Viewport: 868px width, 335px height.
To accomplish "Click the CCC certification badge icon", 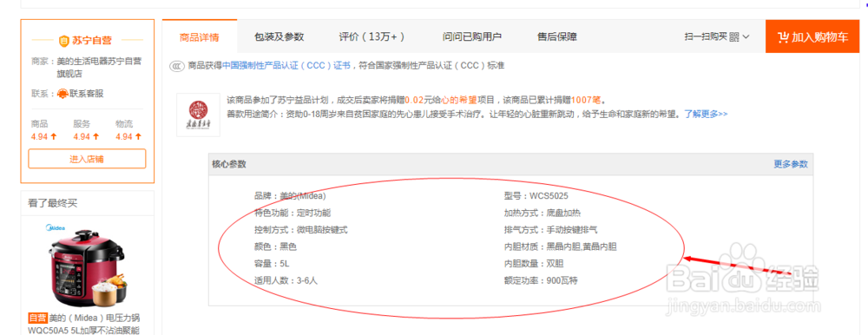I will tap(176, 66).
